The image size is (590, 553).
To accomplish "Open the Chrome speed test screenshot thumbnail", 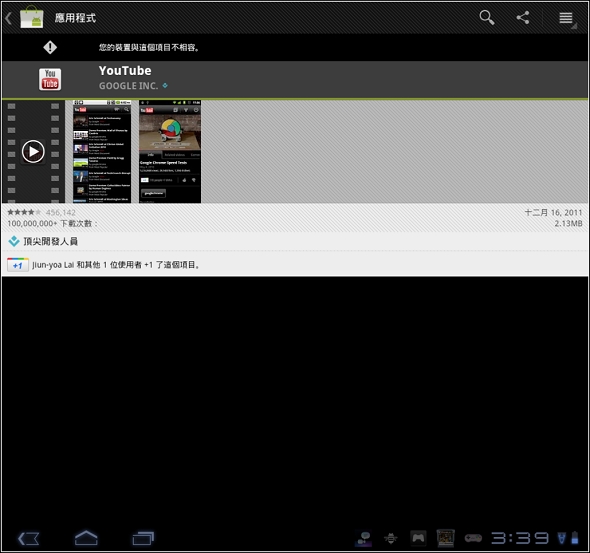I will (x=170, y=151).
